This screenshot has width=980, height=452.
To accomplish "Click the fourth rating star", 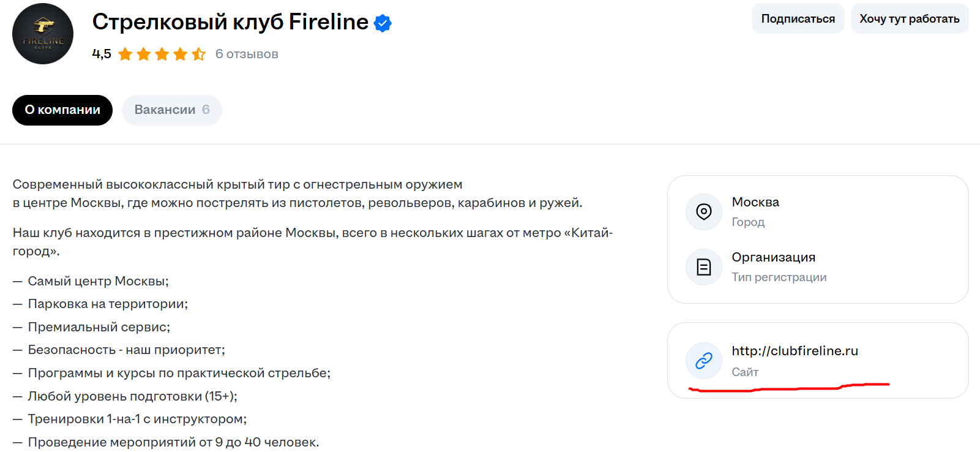I will pyautogui.click(x=181, y=55).
